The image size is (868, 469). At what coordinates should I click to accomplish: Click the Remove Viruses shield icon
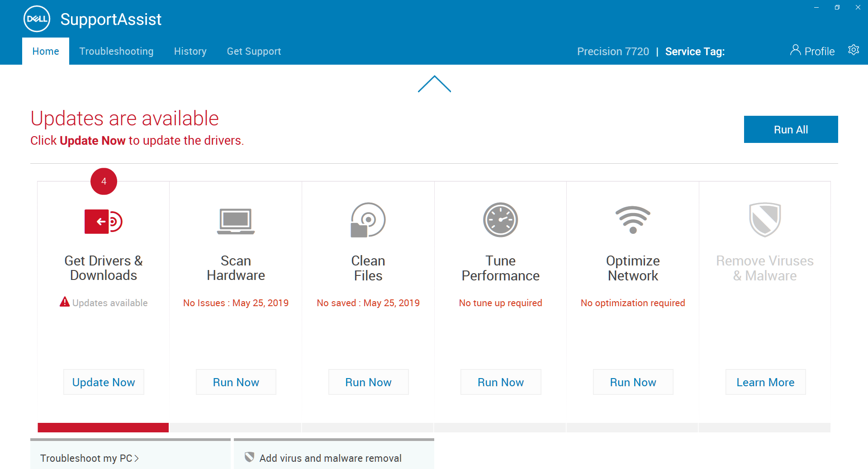point(765,220)
